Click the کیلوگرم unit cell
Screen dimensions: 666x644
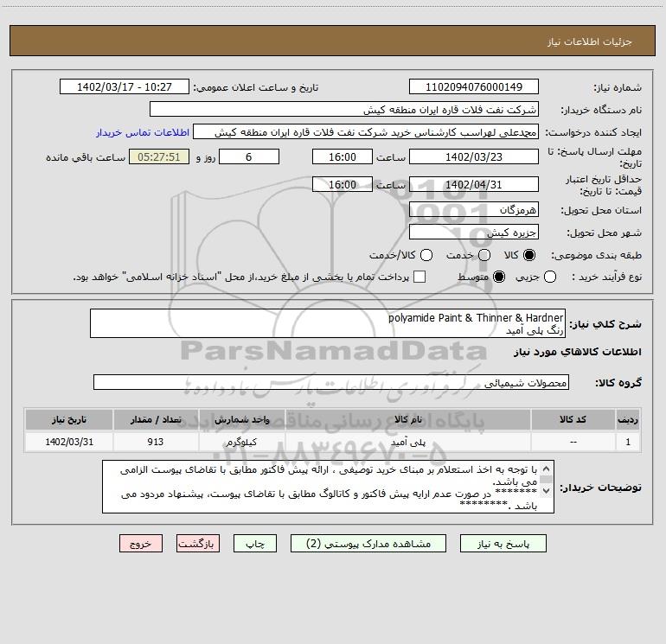coord(241,442)
